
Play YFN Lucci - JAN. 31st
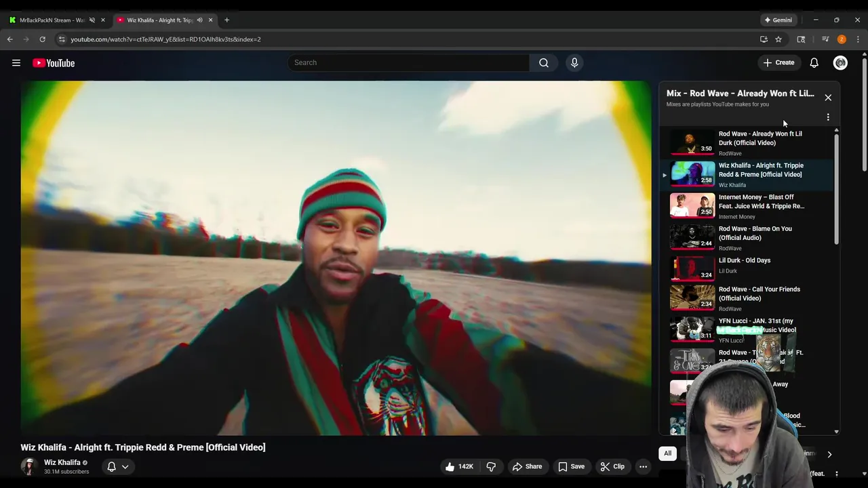(746, 330)
